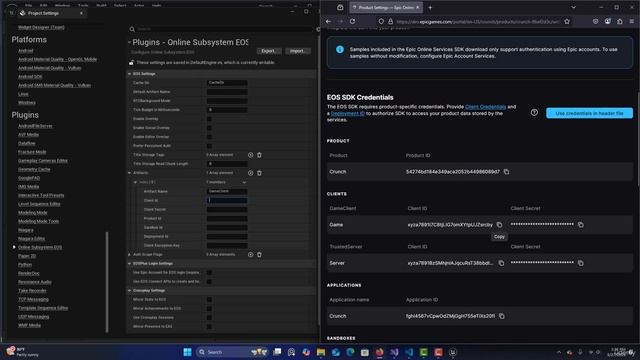Copy the Product ID value

[x=507, y=172]
